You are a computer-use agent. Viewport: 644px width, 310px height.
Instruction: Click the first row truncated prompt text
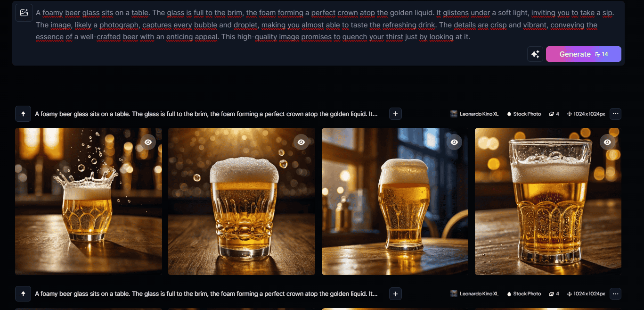(206, 114)
